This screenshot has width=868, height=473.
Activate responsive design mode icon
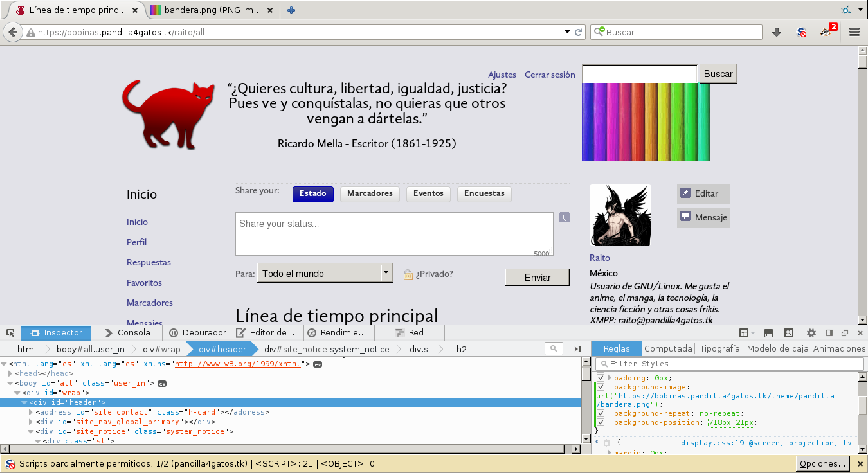789,333
